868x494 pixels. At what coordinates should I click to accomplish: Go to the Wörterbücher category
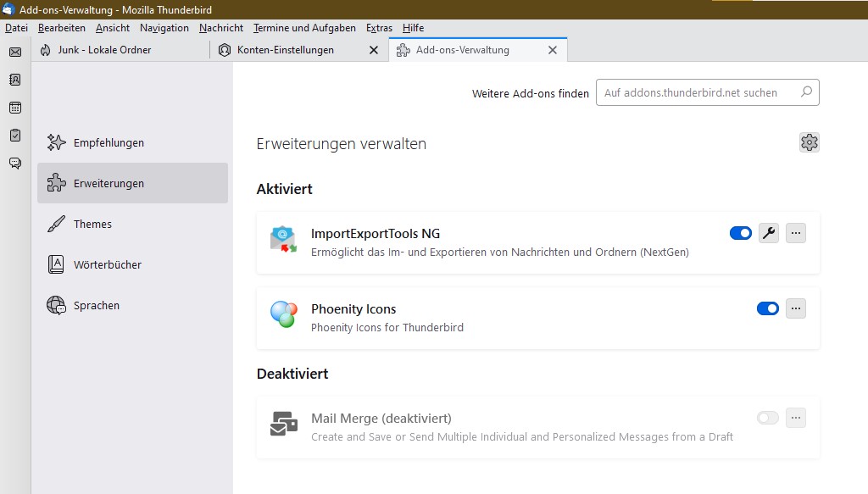click(x=107, y=264)
